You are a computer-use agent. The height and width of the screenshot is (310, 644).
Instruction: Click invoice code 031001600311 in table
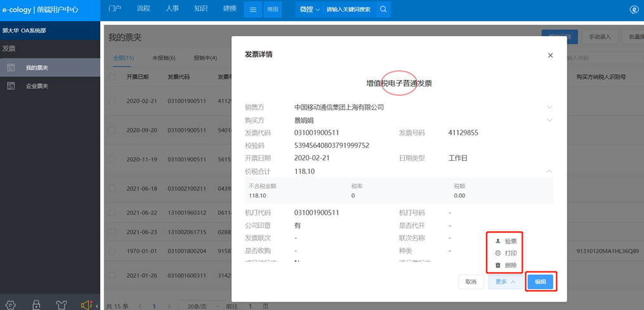coord(187,275)
